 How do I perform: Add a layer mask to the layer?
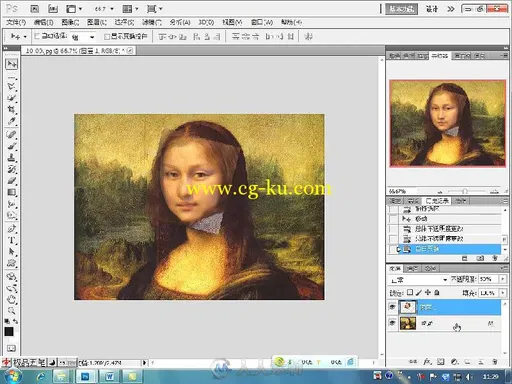(441, 362)
